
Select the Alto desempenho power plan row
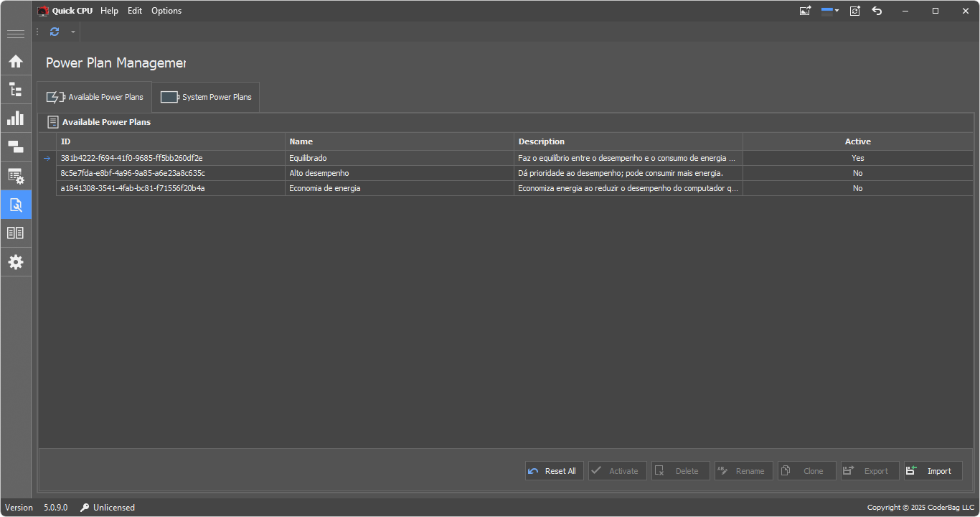point(319,173)
